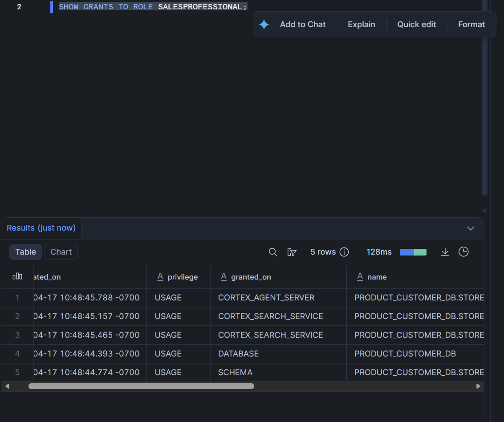The image size is (504, 422).
Task: Collapse the results panel with chevron
Action: tap(471, 228)
